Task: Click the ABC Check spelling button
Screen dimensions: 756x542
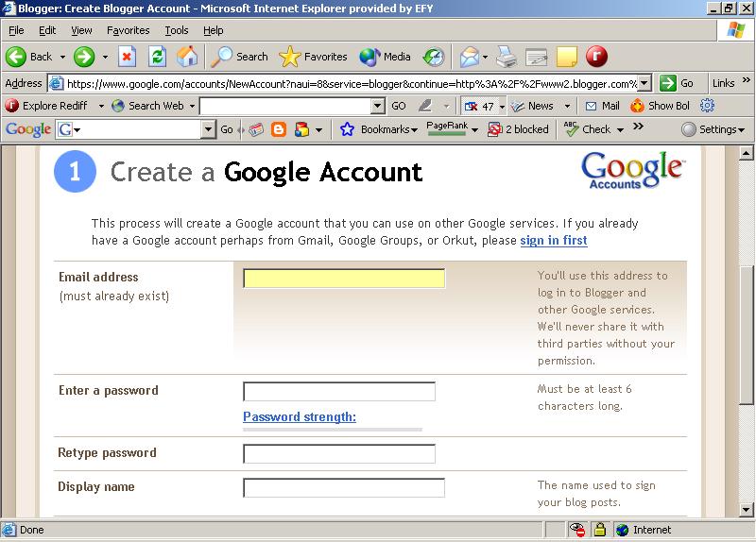Action: click(589, 129)
